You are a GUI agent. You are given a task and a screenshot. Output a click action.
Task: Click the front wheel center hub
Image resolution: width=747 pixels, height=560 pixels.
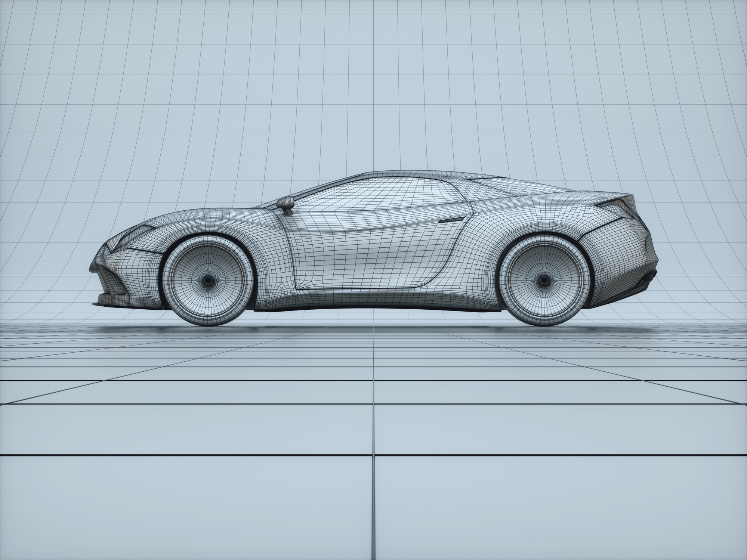coord(208,280)
